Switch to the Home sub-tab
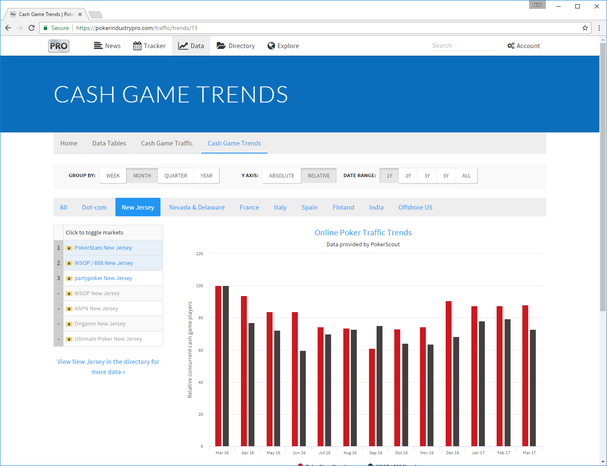This screenshot has height=466, width=607. pyautogui.click(x=69, y=143)
